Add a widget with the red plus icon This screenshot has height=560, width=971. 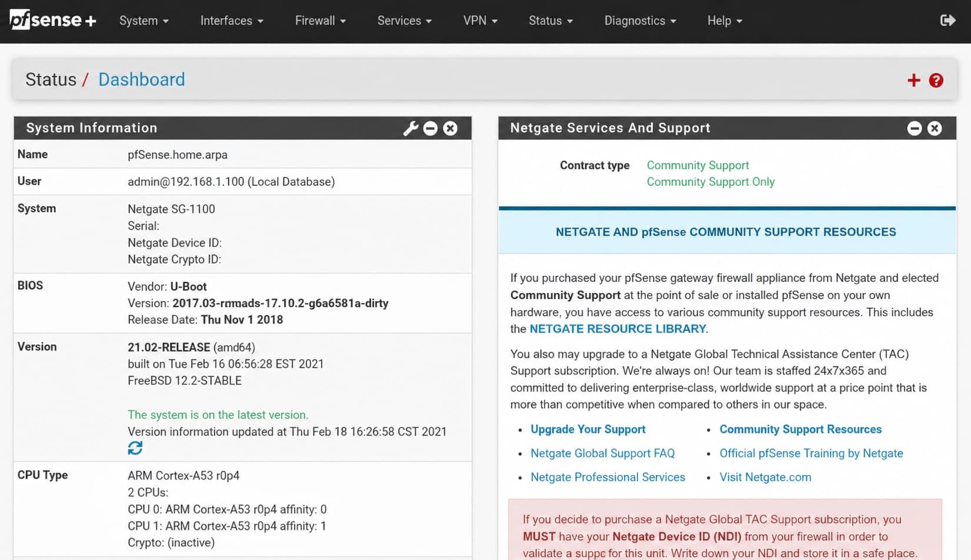coord(913,81)
